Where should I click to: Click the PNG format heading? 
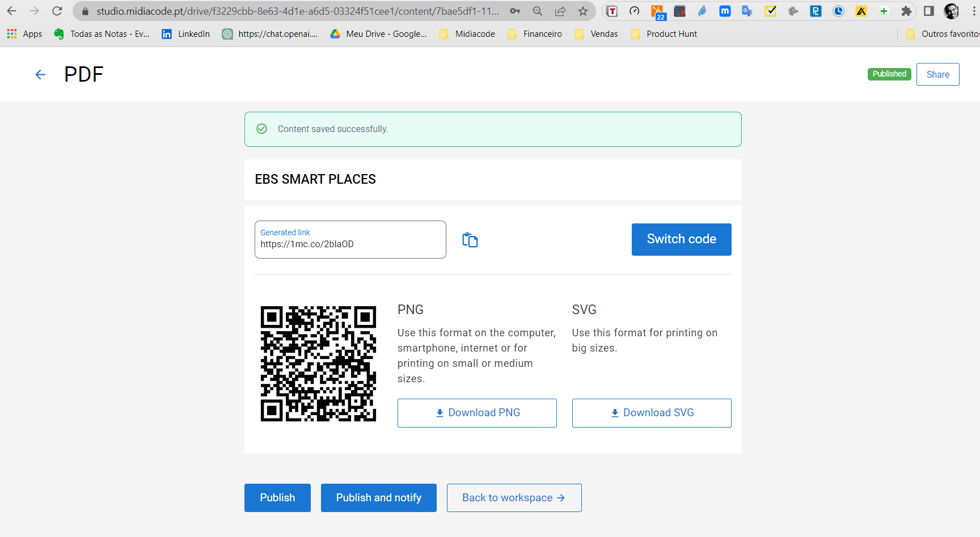411,310
